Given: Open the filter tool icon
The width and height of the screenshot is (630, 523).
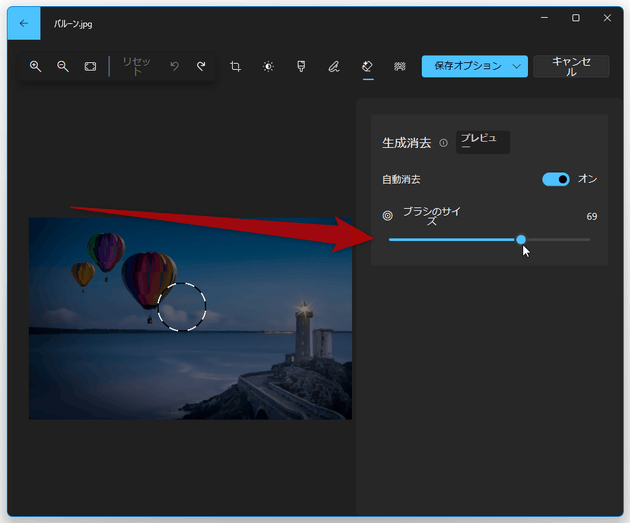Looking at the screenshot, I should pos(301,66).
